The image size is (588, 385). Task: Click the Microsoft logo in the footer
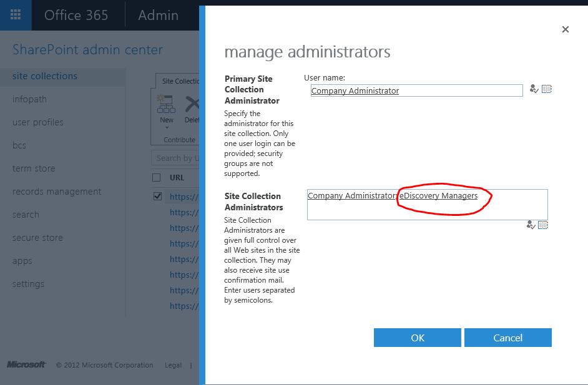26,365
